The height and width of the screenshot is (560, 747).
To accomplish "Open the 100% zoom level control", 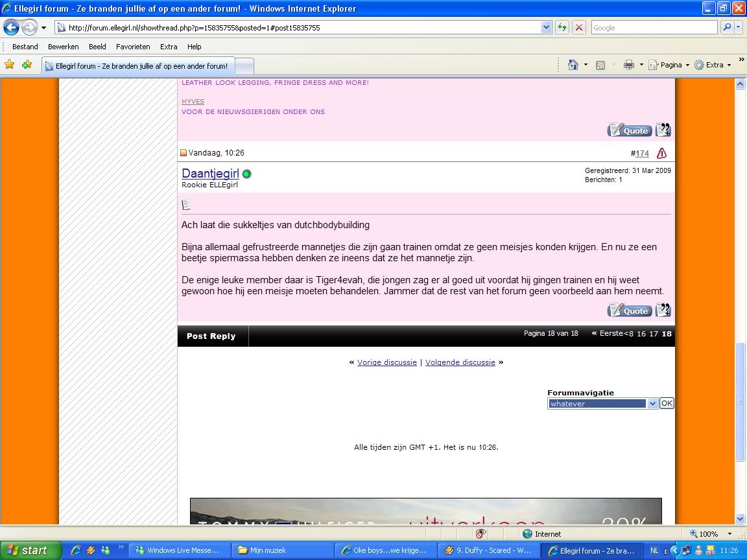I will click(x=708, y=534).
